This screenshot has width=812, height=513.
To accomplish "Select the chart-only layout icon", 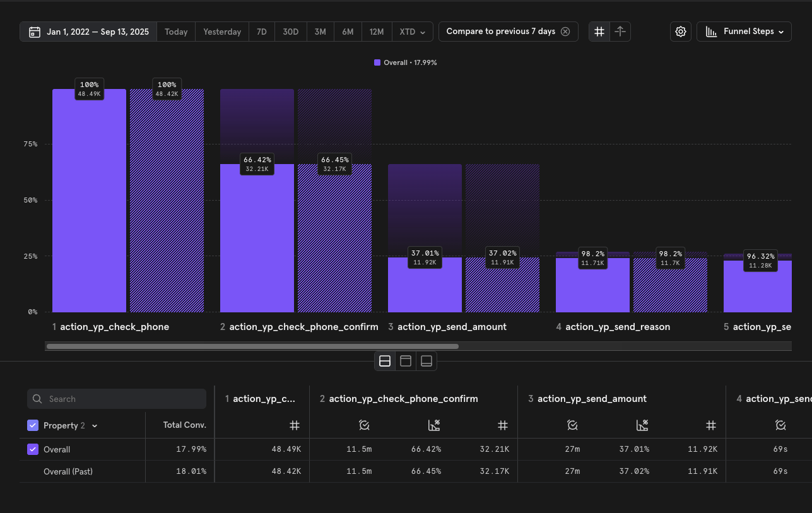I will tap(406, 361).
